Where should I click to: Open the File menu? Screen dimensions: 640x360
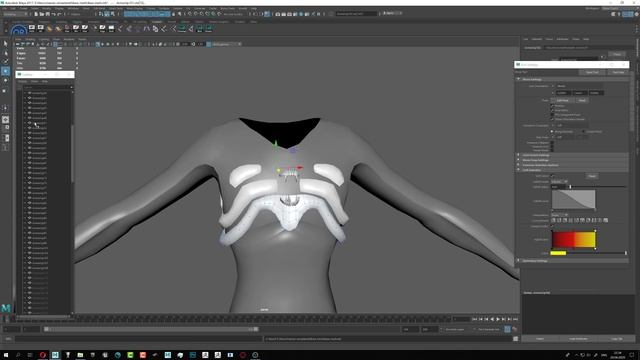4,8
